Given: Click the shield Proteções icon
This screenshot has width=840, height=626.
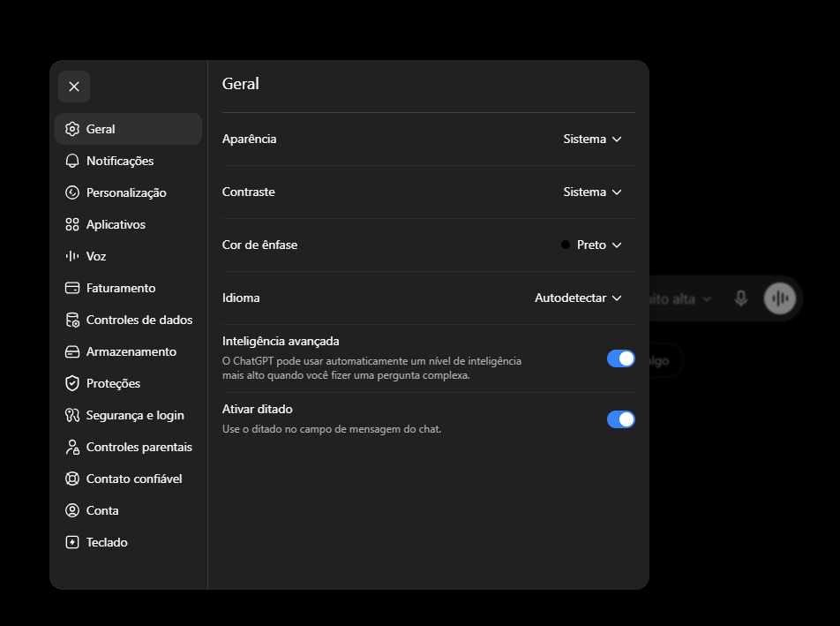Looking at the screenshot, I should (x=72, y=383).
